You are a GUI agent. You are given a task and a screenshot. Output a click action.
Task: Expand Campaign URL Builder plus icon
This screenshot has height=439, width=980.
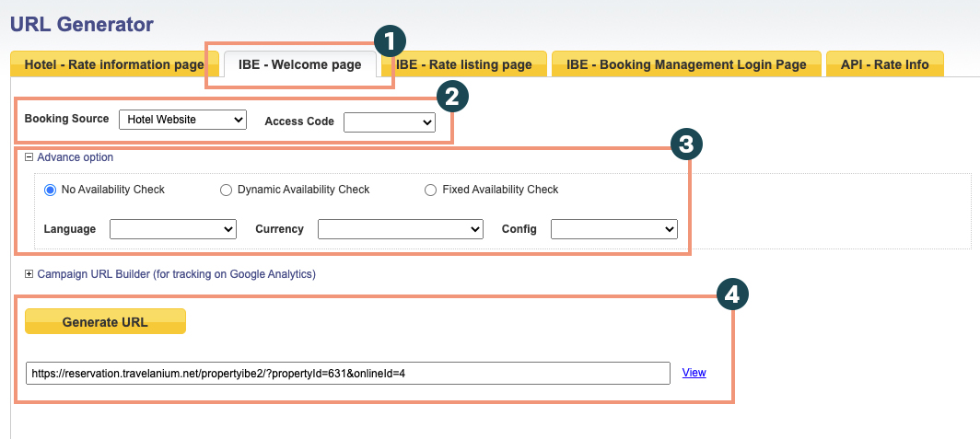point(29,273)
